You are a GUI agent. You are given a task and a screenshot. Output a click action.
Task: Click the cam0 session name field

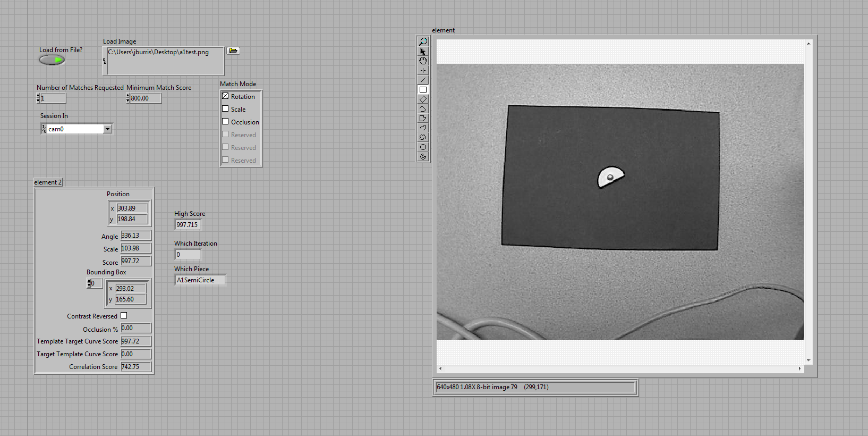point(75,129)
